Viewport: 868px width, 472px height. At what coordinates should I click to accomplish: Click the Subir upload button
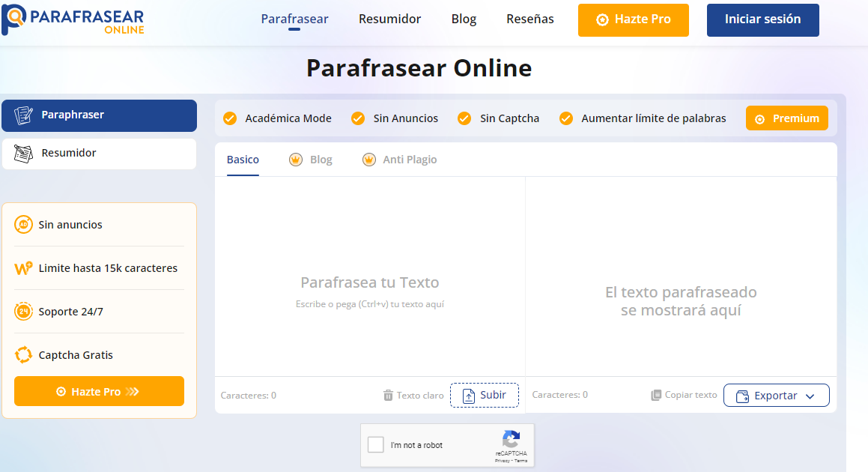click(x=485, y=395)
